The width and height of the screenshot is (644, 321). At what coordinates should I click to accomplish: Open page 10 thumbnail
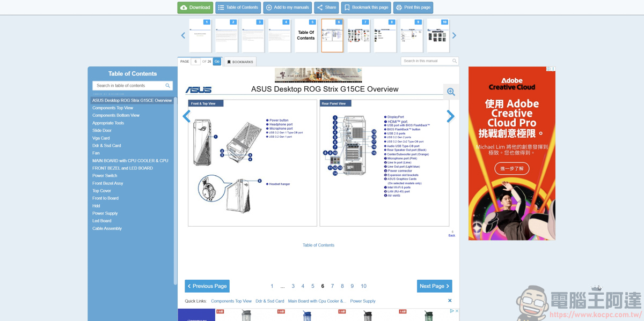(438, 36)
